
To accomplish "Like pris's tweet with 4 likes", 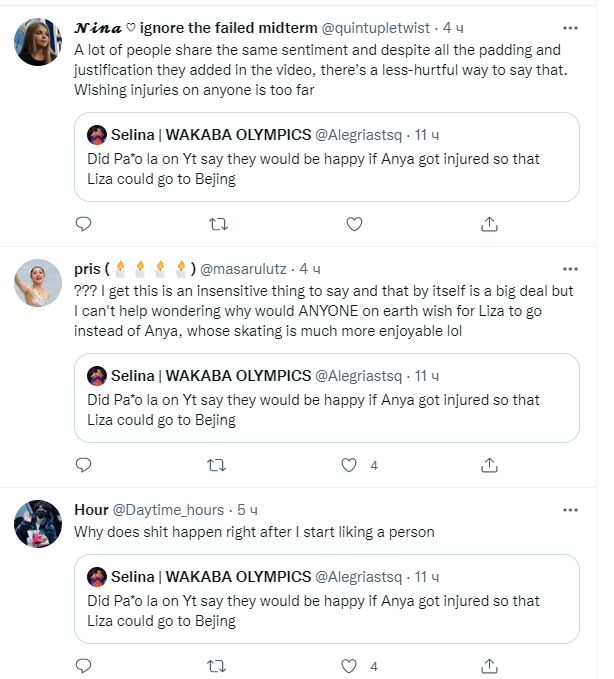I will [x=350, y=465].
